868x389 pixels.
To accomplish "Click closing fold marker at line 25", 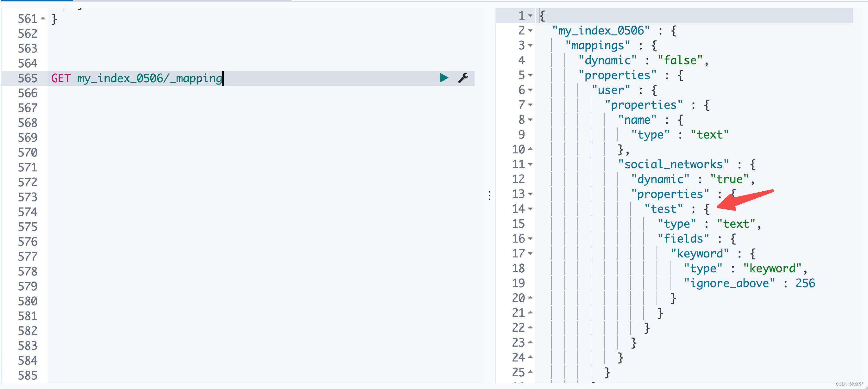I will point(530,372).
